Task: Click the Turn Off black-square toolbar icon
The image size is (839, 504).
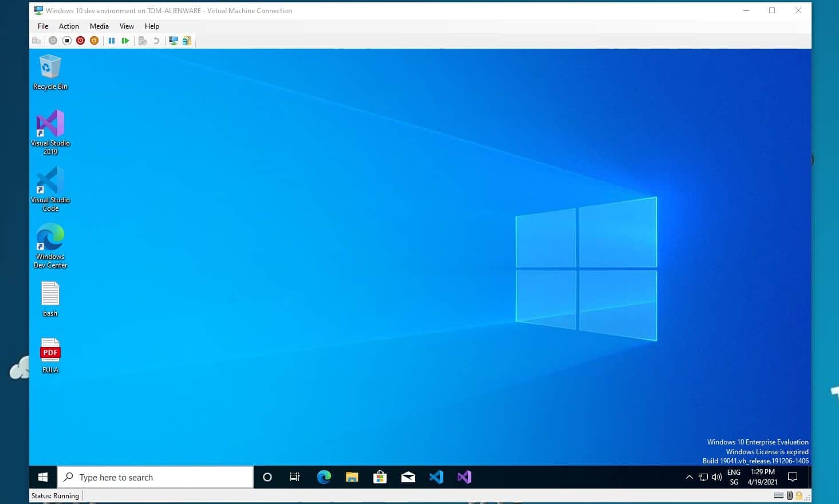Action: (66, 41)
